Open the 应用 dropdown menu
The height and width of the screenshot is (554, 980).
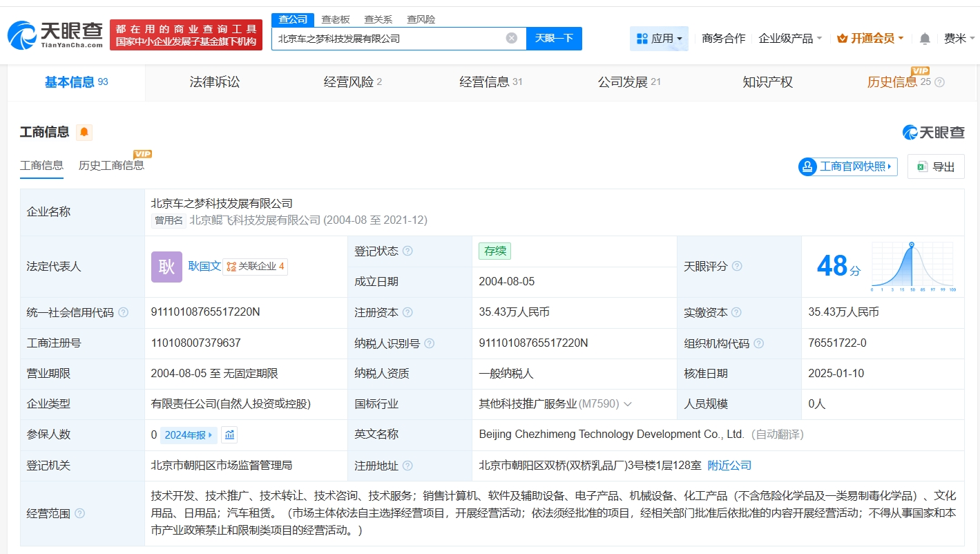coord(659,39)
